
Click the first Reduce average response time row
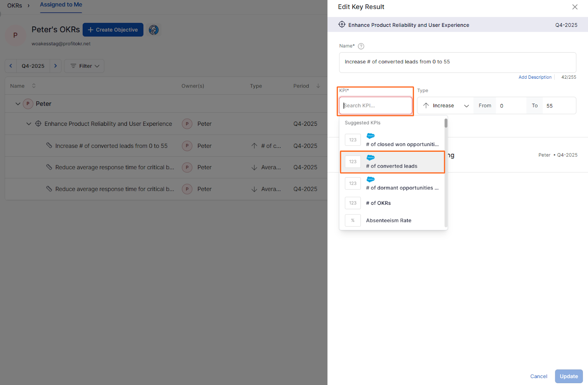(166, 167)
